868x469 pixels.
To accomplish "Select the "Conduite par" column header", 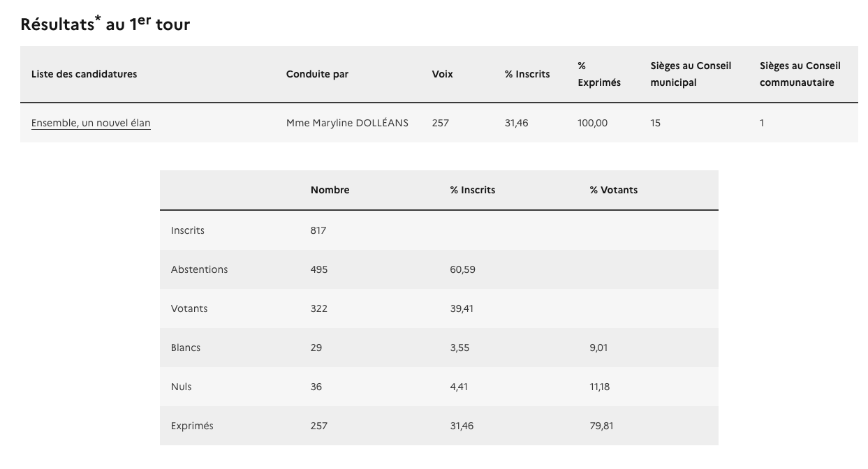I will pos(317,74).
